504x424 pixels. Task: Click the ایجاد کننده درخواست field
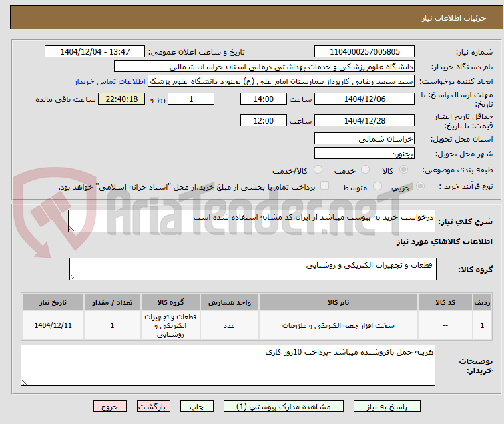[281, 81]
